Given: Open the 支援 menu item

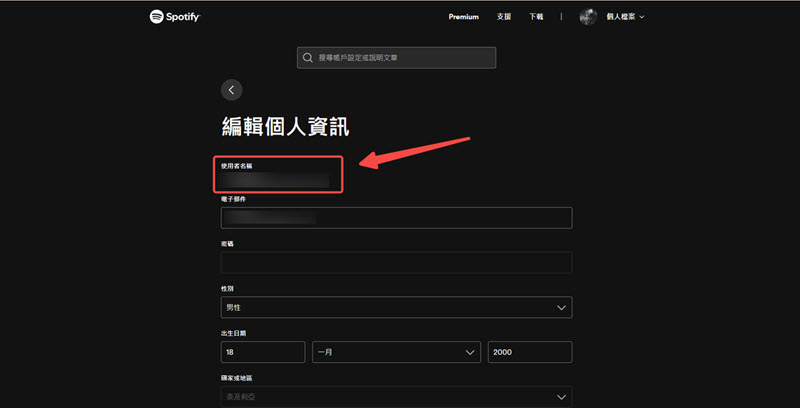Looking at the screenshot, I should pos(504,17).
